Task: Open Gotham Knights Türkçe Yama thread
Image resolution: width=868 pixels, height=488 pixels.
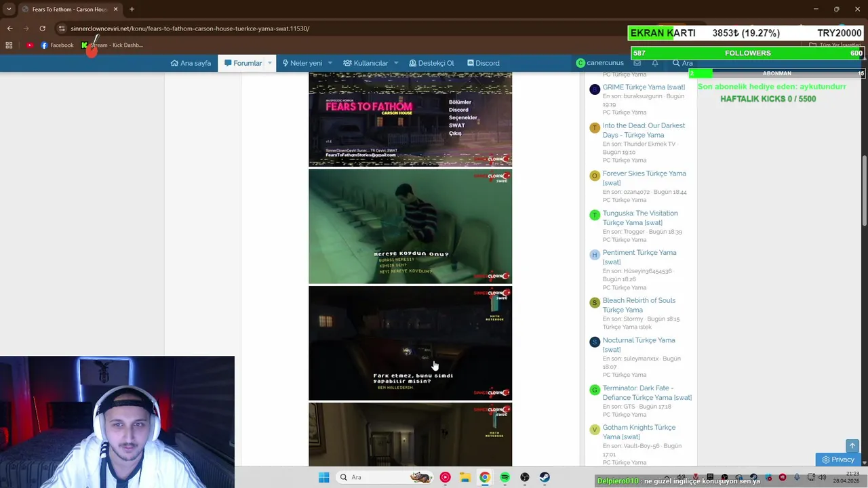Action: coord(639,432)
